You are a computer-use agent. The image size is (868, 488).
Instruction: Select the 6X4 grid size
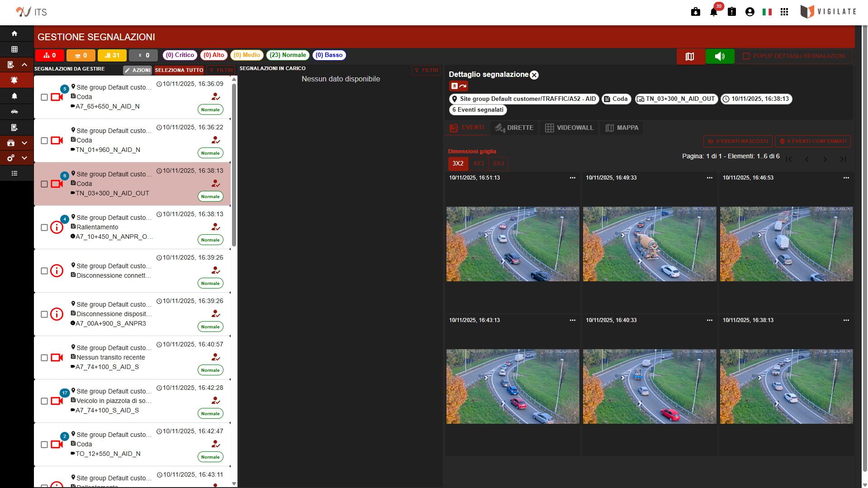tap(498, 163)
